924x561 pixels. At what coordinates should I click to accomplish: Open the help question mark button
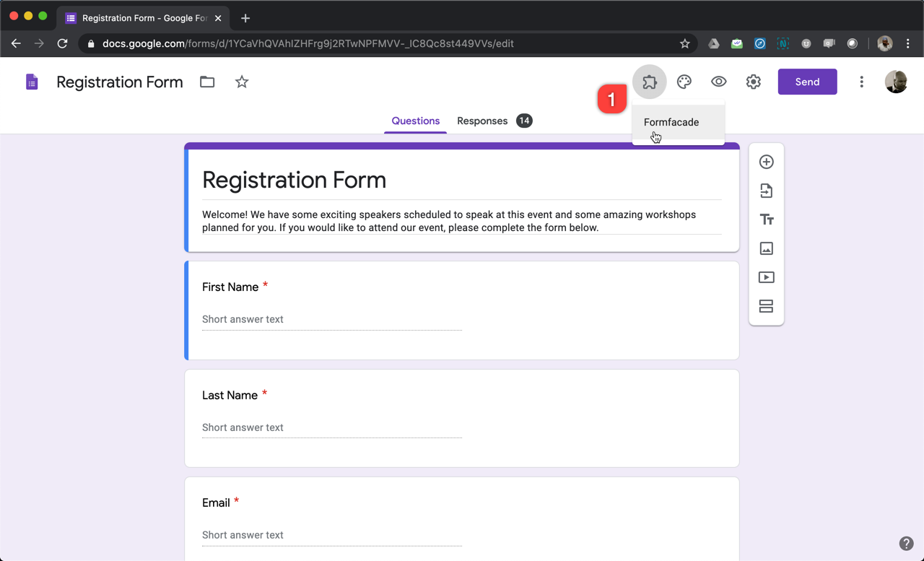coord(906,544)
